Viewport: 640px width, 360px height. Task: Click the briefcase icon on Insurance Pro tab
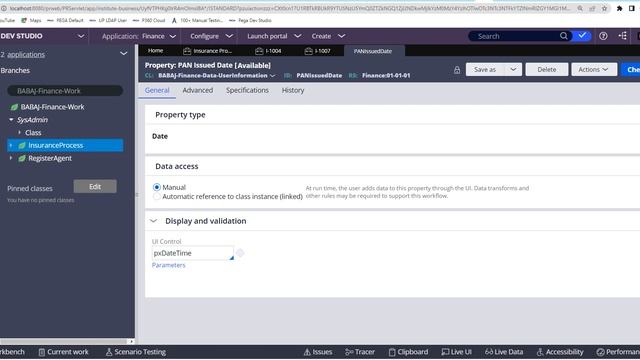click(x=187, y=51)
